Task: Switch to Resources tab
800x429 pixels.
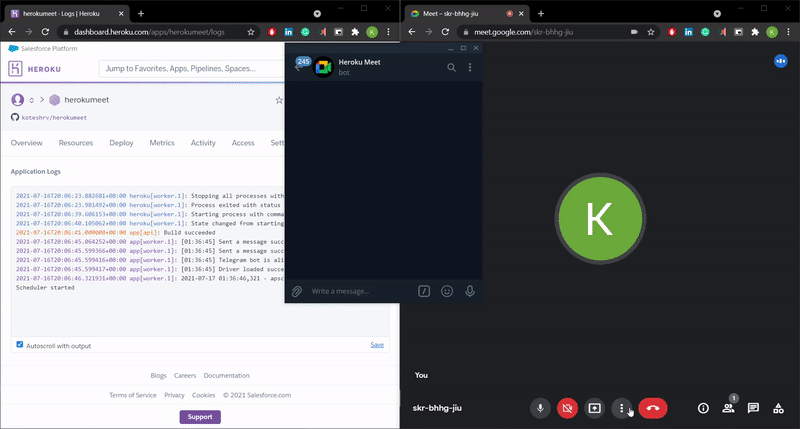Action: click(x=76, y=143)
